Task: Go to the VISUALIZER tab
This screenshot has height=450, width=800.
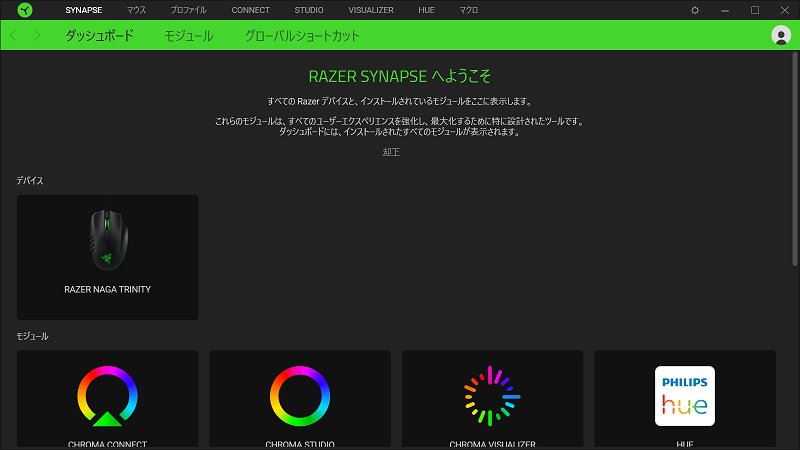Action: (370, 10)
